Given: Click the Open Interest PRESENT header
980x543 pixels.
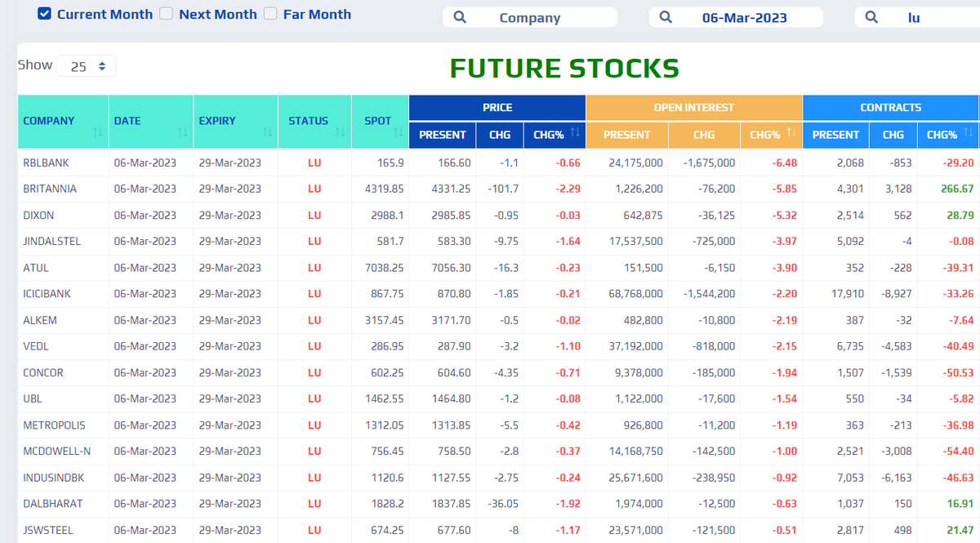Looking at the screenshot, I should [x=627, y=135].
